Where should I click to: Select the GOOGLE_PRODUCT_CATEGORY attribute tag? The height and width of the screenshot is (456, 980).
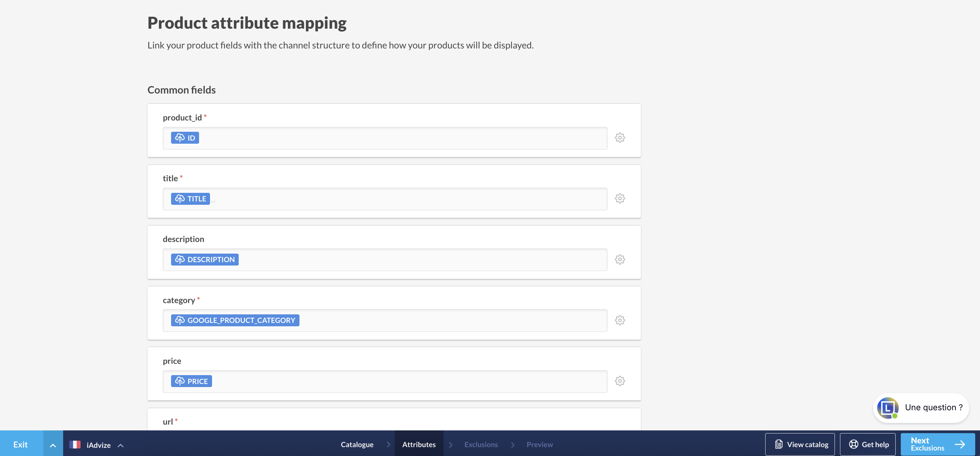(x=235, y=320)
